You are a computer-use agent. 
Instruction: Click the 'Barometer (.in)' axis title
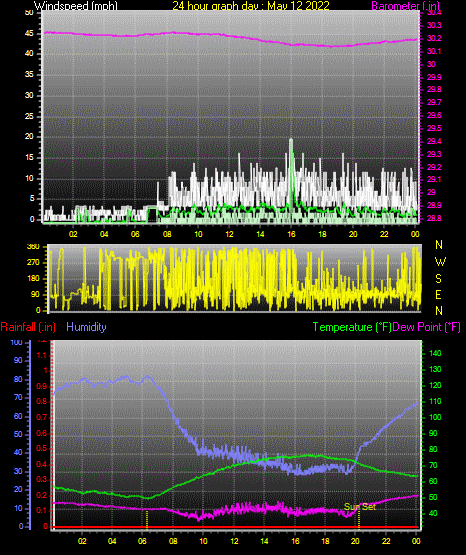point(405,6)
